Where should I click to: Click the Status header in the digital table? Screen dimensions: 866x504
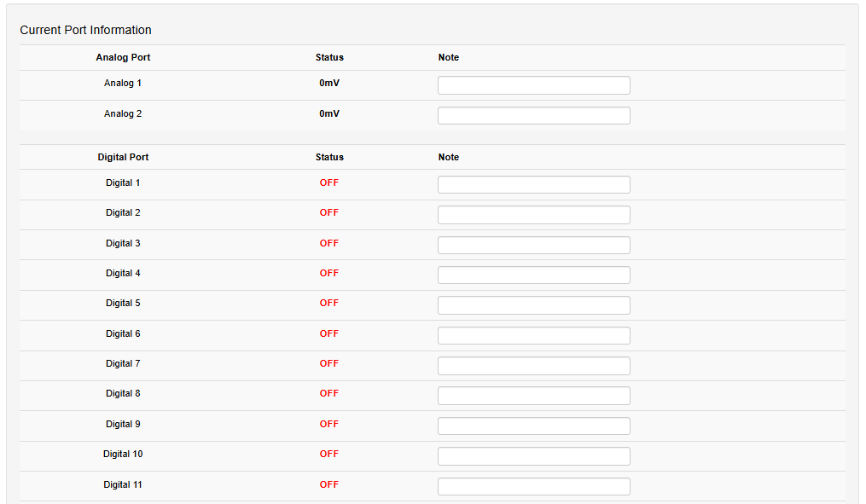pyautogui.click(x=329, y=157)
